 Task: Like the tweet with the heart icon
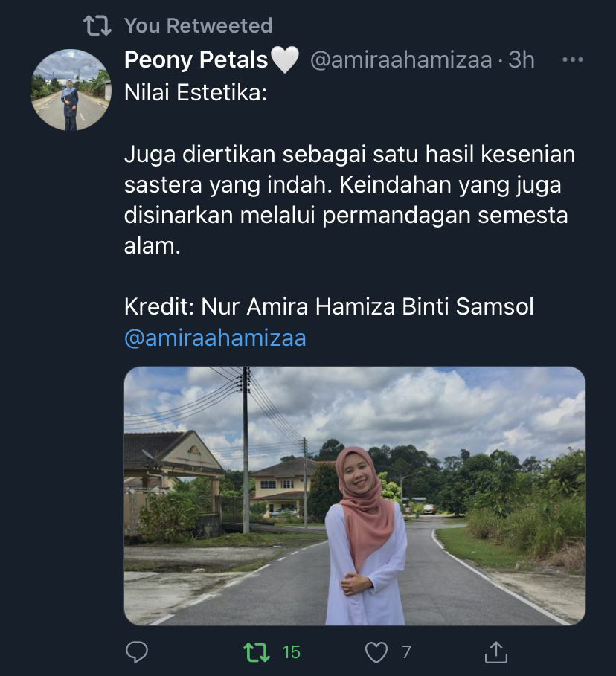[x=376, y=652]
